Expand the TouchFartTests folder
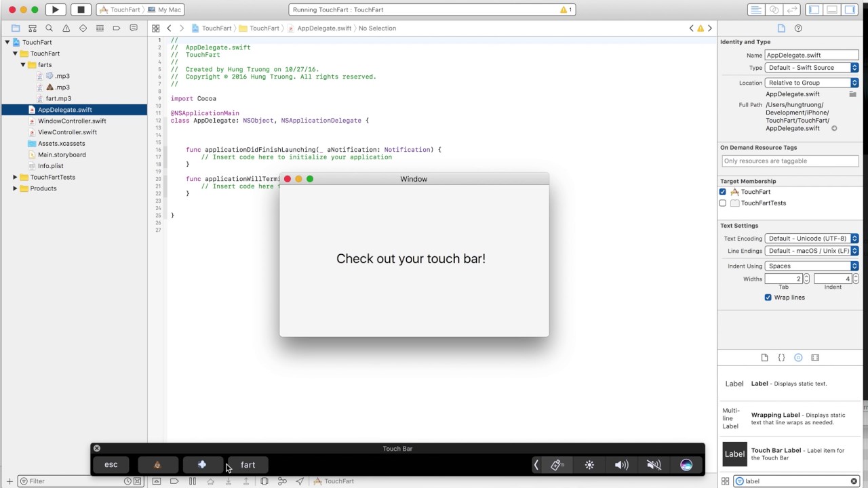 [x=15, y=178]
